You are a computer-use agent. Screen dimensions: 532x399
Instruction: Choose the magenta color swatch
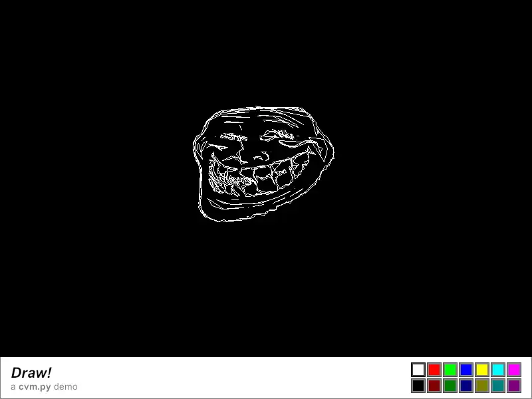tap(514, 370)
